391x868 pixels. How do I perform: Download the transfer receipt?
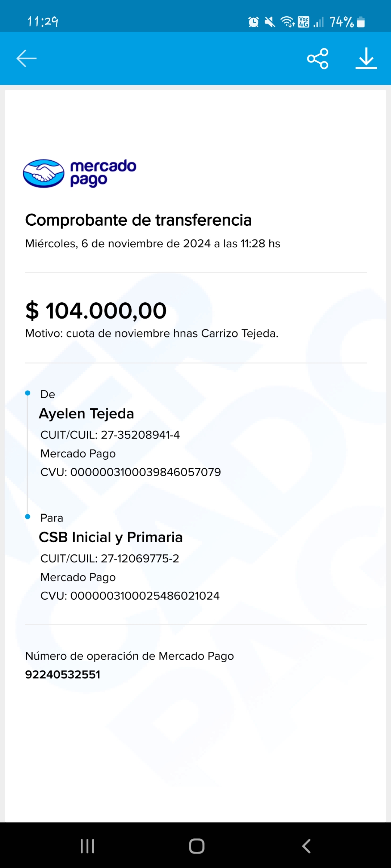click(x=366, y=59)
